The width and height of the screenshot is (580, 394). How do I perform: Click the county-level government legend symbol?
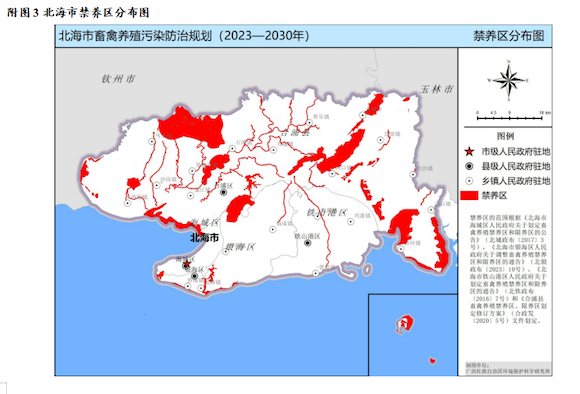tap(469, 166)
